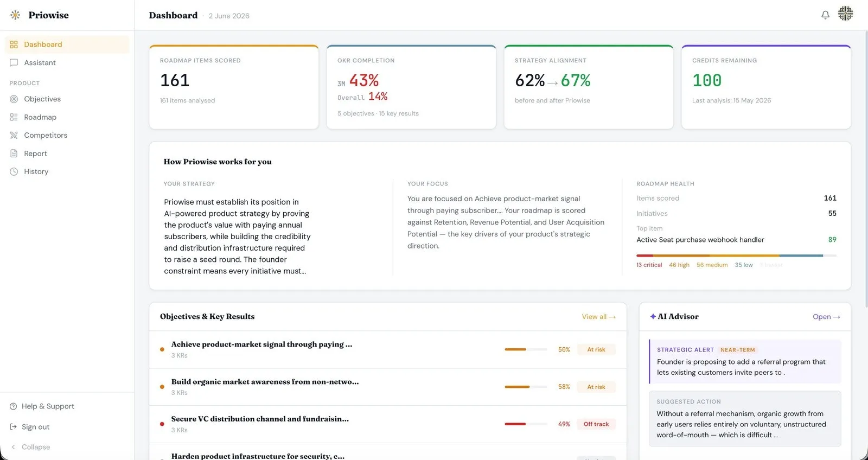
Task: Click the 56 medium legend label
Action: pos(712,265)
